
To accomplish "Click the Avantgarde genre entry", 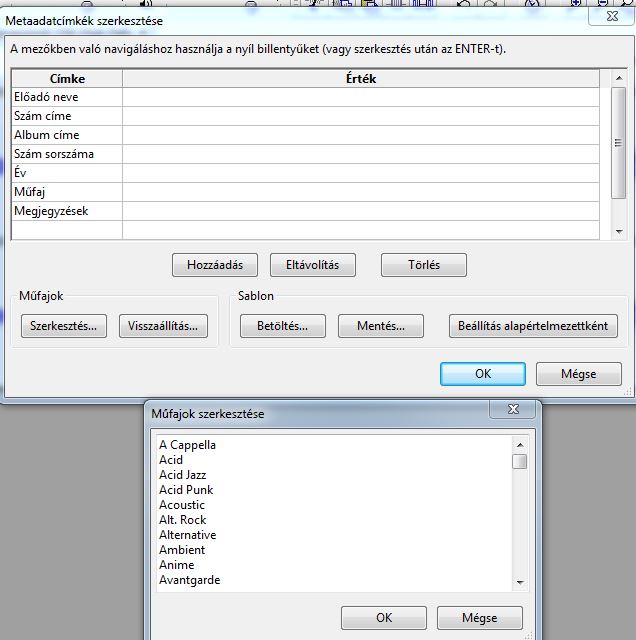I will click(x=190, y=580).
